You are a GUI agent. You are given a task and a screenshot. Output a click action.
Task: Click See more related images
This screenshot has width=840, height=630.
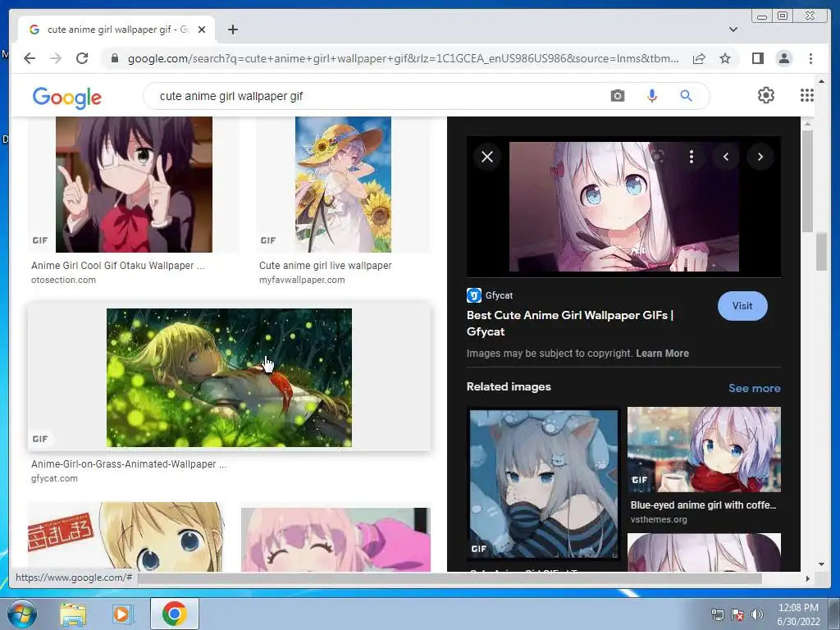[754, 388]
